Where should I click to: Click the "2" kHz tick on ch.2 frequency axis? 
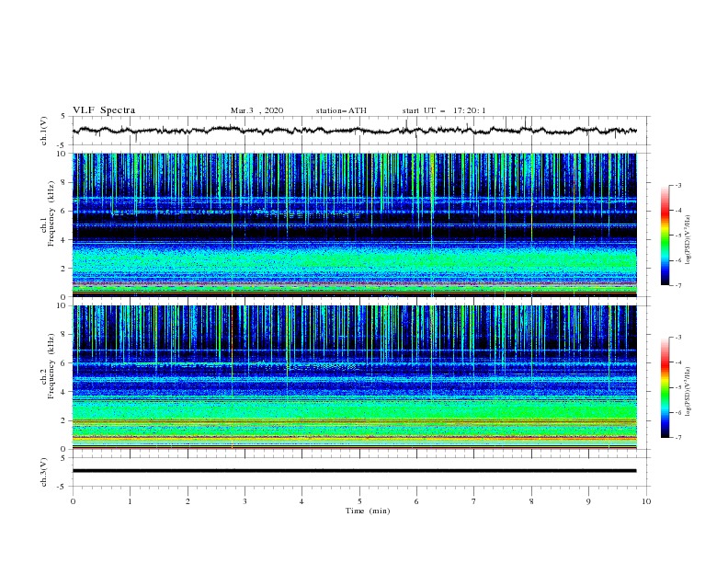click(64, 420)
